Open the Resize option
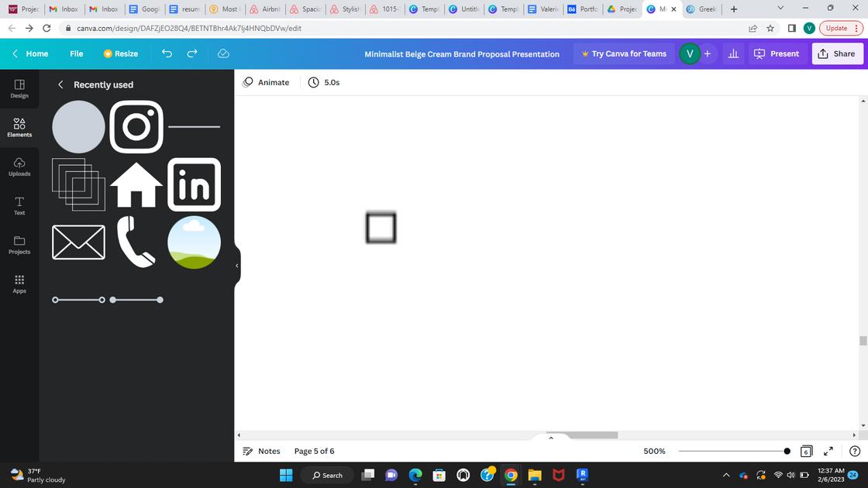Viewport: 868px width, 488px height. click(x=121, y=53)
